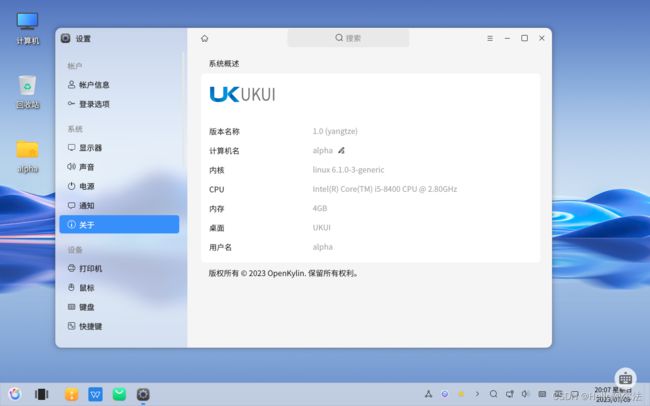Image resolution: width=650 pixels, height=406 pixels.
Task: Launch the orange app in taskbar
Action: click(72, 394)
